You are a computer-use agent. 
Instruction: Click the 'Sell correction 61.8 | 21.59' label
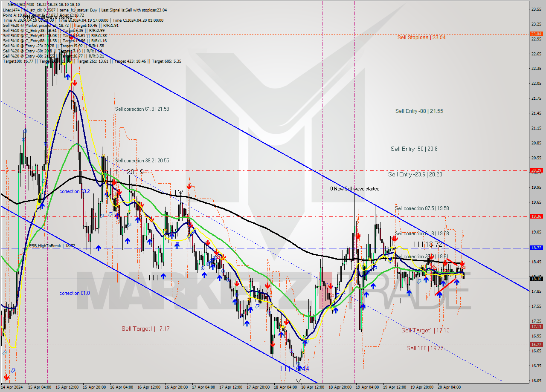pyautogui.click(x=142, y=109)
